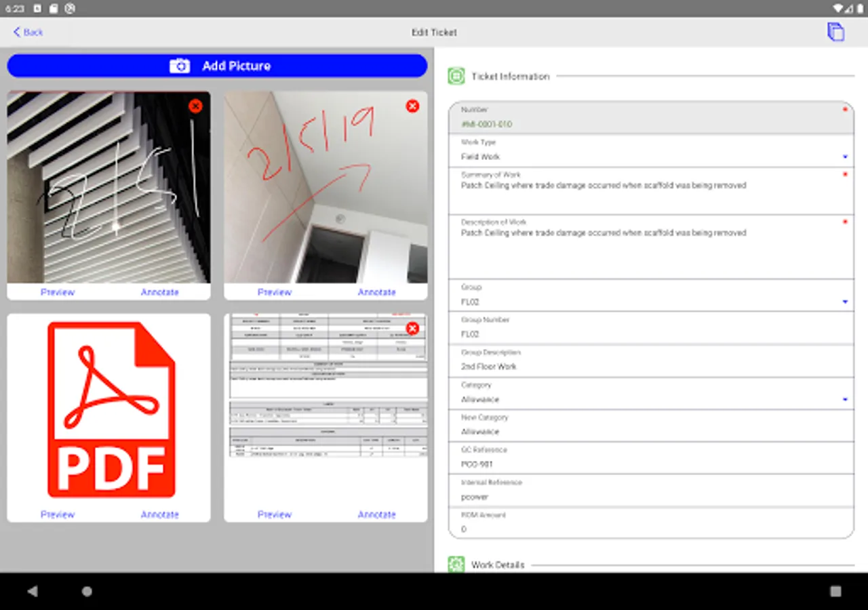This screenshot has height=610, width=868.
Task: Tap the Android home circle button
Action: (87, 591)
